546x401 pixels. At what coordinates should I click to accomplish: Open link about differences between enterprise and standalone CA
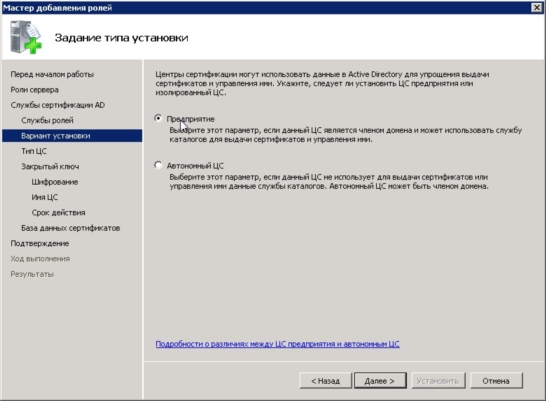click(x=278, y=344)
